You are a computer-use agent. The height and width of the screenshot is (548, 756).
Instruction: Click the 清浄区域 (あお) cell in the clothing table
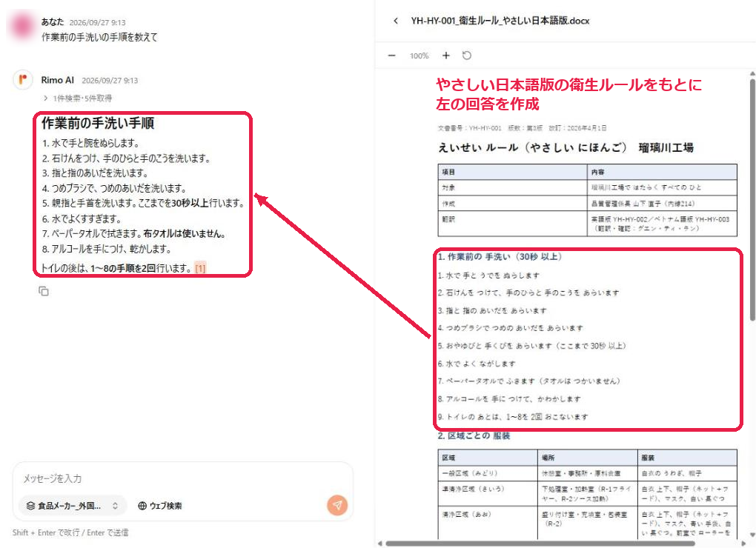(x=488, y=523)
